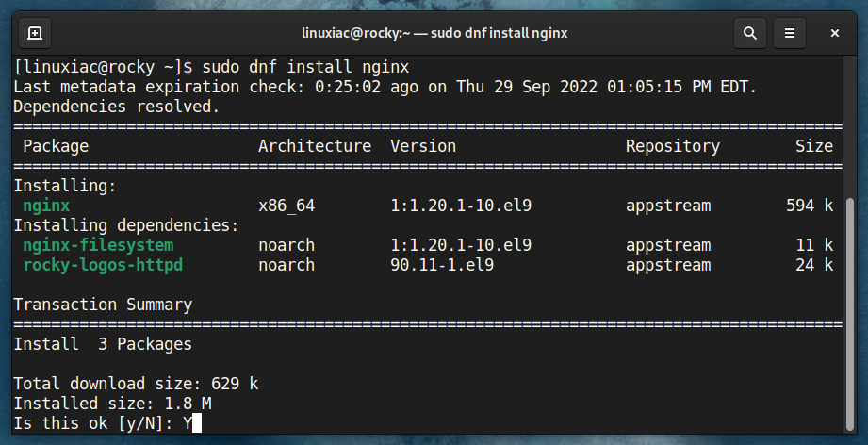Viewport: 868px width, 445px height.
Task: Click 'x86_64' architecture value
Action: [287, 206]
